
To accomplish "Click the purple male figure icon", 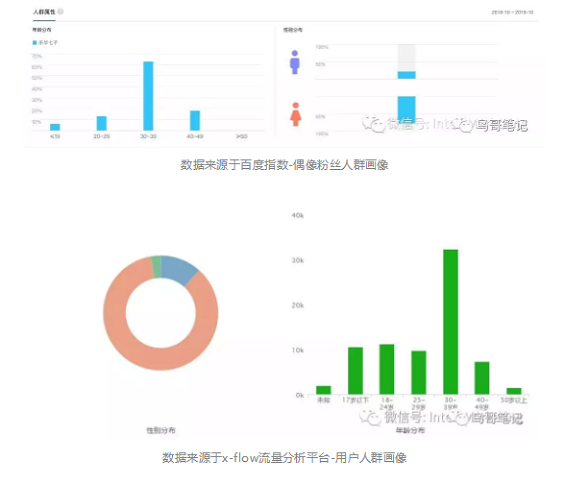I will (295, 62).
